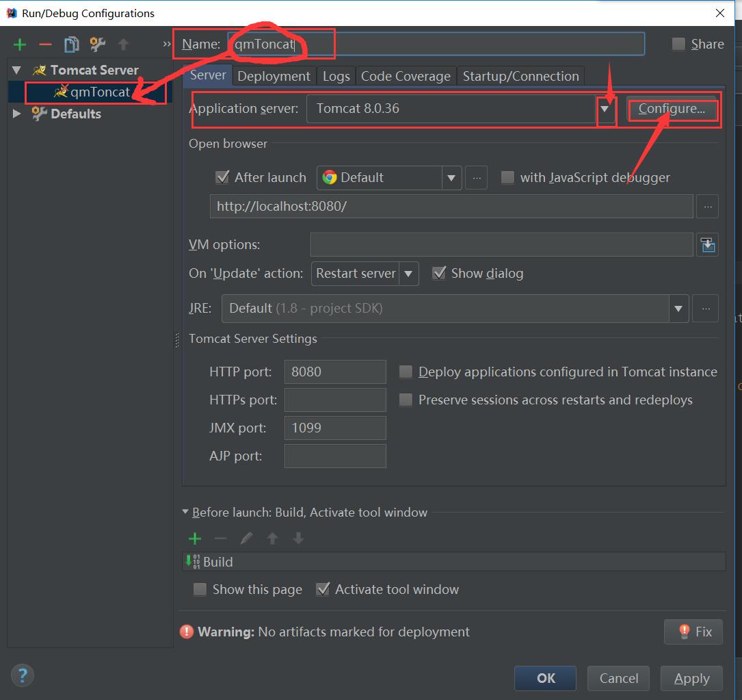Switch to the Deployment tab
Image resolution: width=742 pixels, height=700 pixels.
coord(274,76)
